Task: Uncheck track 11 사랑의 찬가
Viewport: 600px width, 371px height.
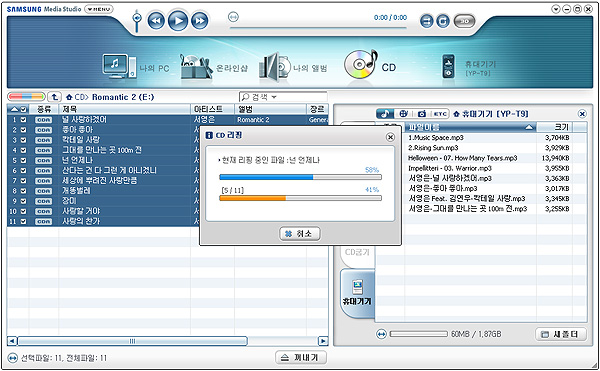Action: [x=23, y=221]
